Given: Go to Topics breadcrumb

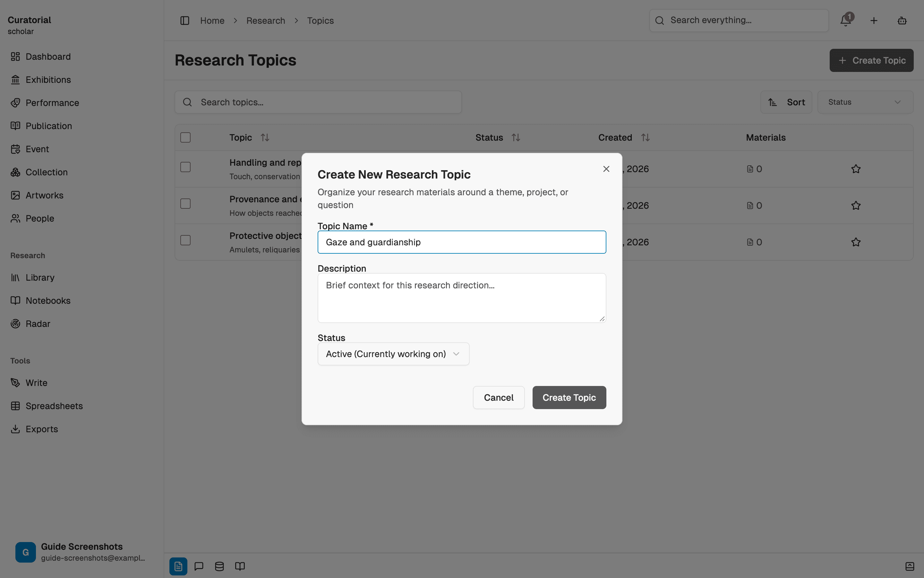Looking at the screenshot, I should coord(320,21).
